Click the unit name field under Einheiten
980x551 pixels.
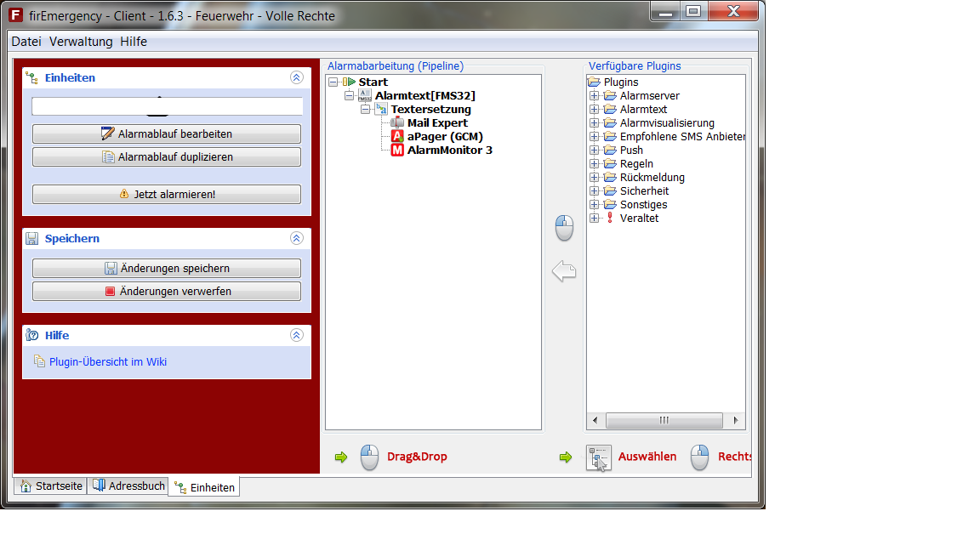[168, 106]
